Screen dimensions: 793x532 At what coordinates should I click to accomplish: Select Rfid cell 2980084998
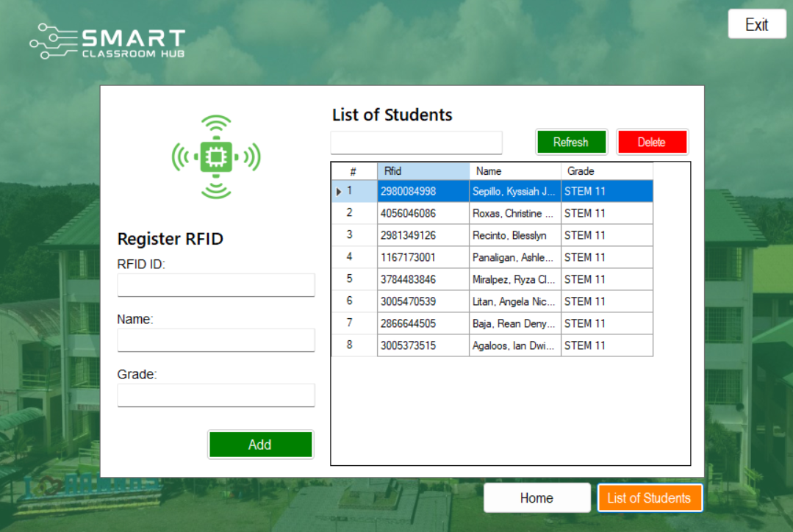[423, 192]
